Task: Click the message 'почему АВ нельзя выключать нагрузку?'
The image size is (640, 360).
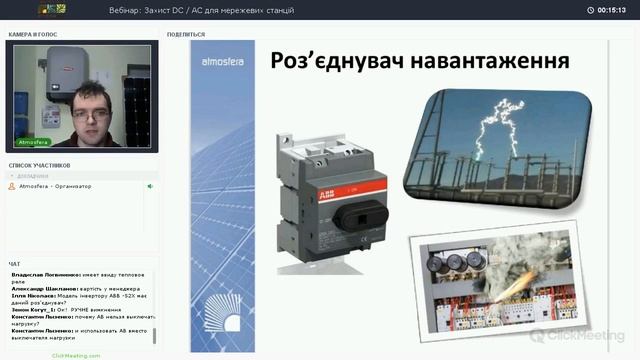Action: click(83, 320)
